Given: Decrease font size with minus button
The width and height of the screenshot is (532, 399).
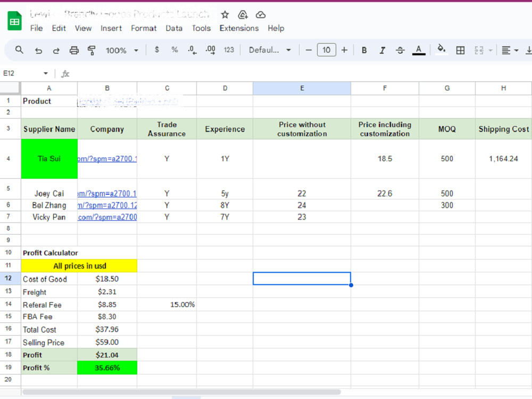Looking at the screenshot, I should (x=309, y=50).
